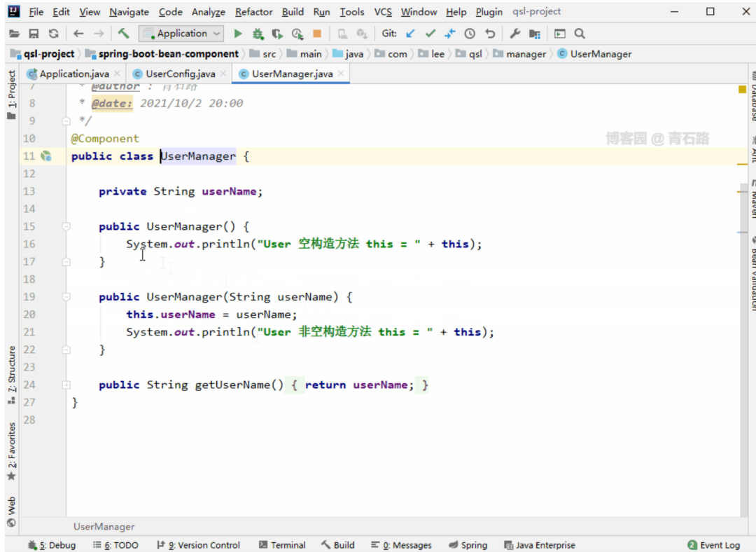Screen dimensions: 756x552
Task: Commit changes with the Git checkmark icon
Action: [430, 34]
